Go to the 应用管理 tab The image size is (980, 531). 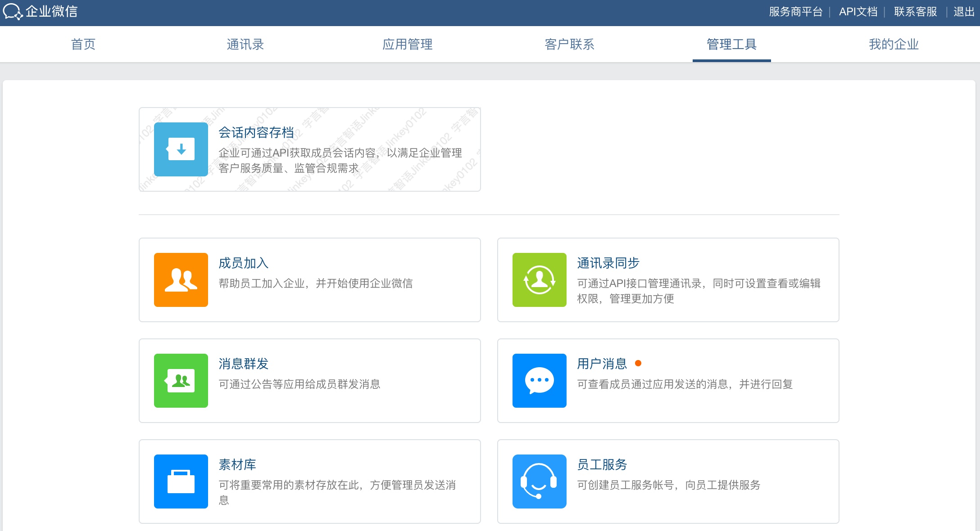tap(407, 44)
